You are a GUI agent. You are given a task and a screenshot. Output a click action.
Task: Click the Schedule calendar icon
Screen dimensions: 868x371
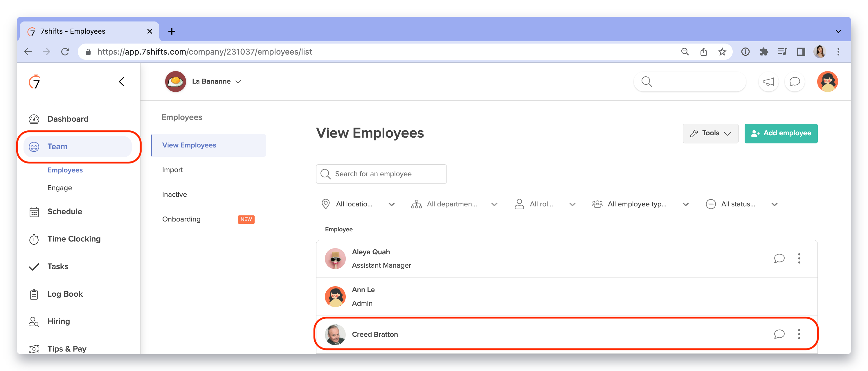[34, 212]
